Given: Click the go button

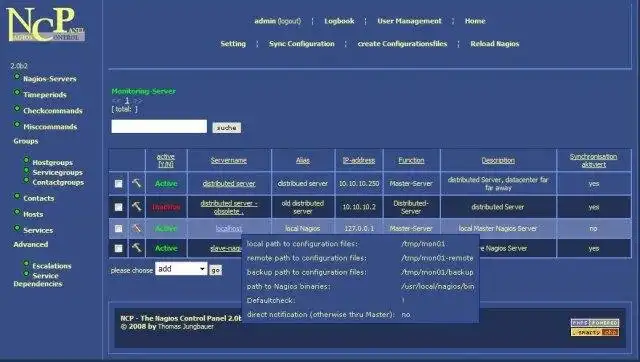Looking at the screenshot, I should click(216, 270).
